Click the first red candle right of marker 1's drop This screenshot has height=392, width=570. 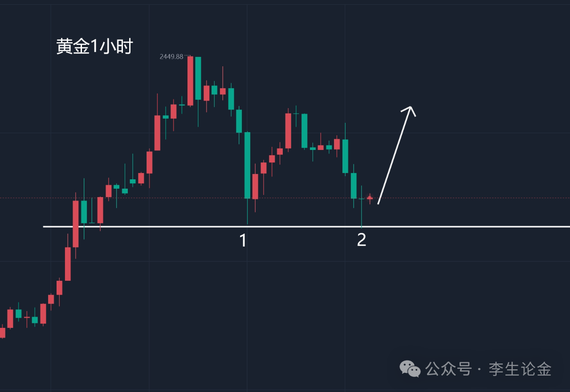point(255,186)
